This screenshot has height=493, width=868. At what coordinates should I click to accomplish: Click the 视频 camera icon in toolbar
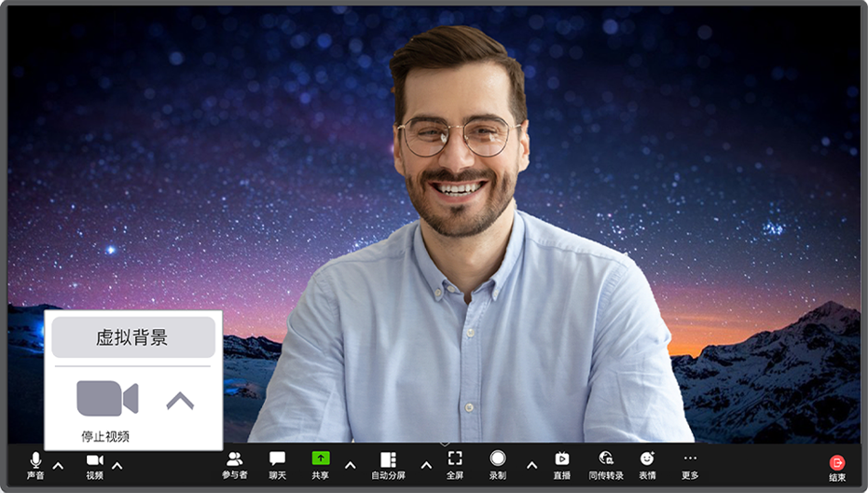(x=95, y=459)
